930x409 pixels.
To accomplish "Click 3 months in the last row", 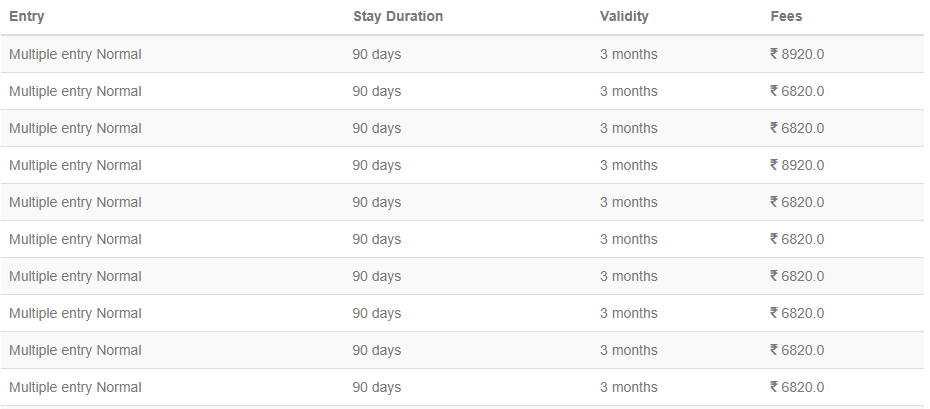I will pyautogui.click(x=629, y=387).
